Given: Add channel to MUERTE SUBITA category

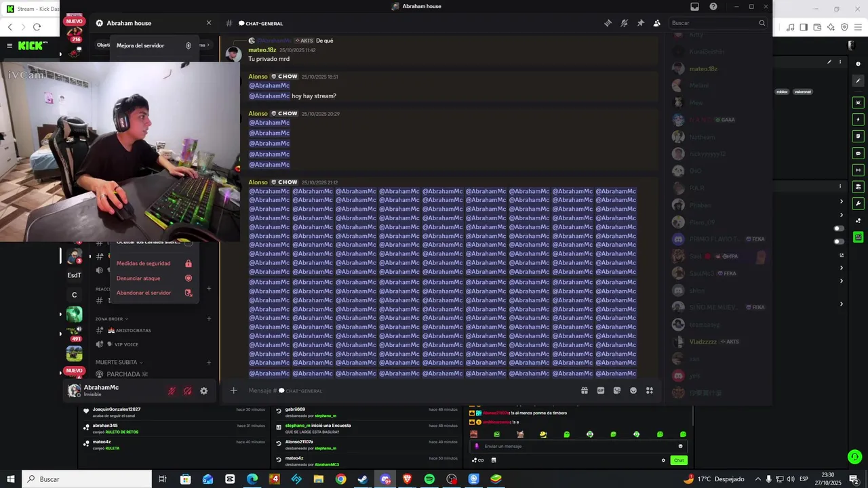Looking at the screenshot, I should click(209, 363).
